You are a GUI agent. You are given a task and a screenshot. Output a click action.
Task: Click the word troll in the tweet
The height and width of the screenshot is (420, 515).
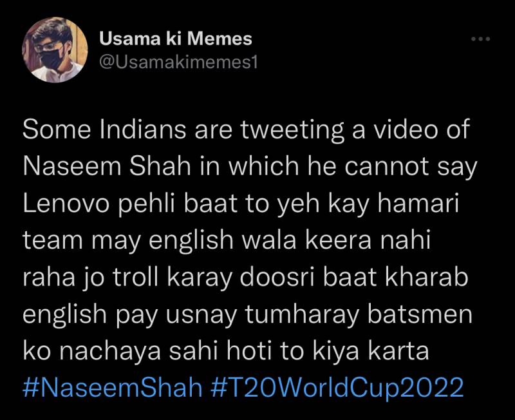click(x=136, y=278)
